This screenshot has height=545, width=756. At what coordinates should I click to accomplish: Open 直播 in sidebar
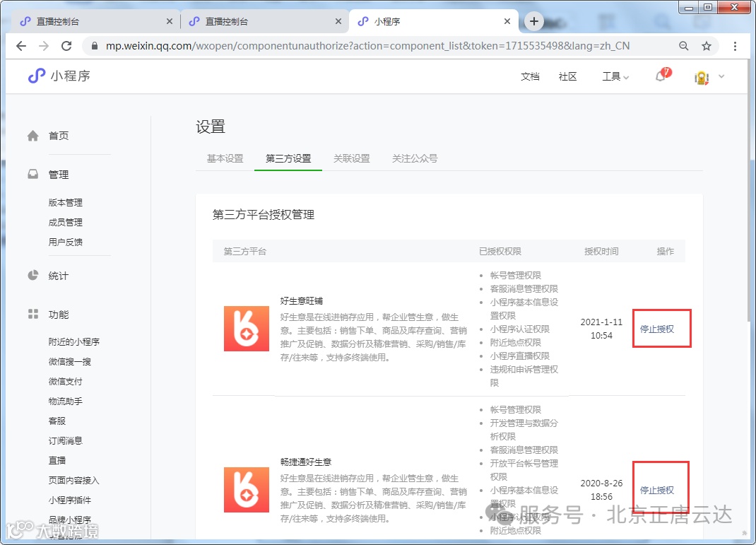57,460
